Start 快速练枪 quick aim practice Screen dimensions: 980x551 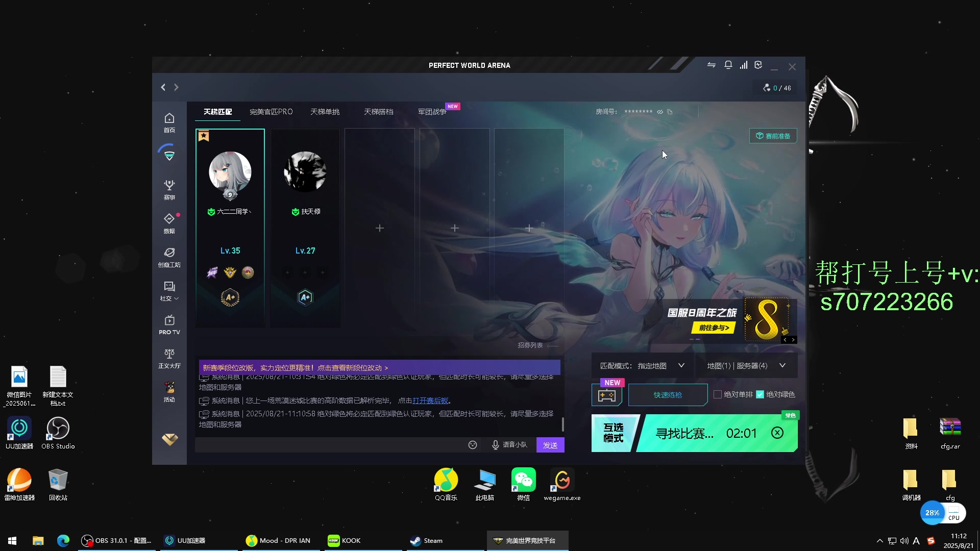tap(668, 395)
